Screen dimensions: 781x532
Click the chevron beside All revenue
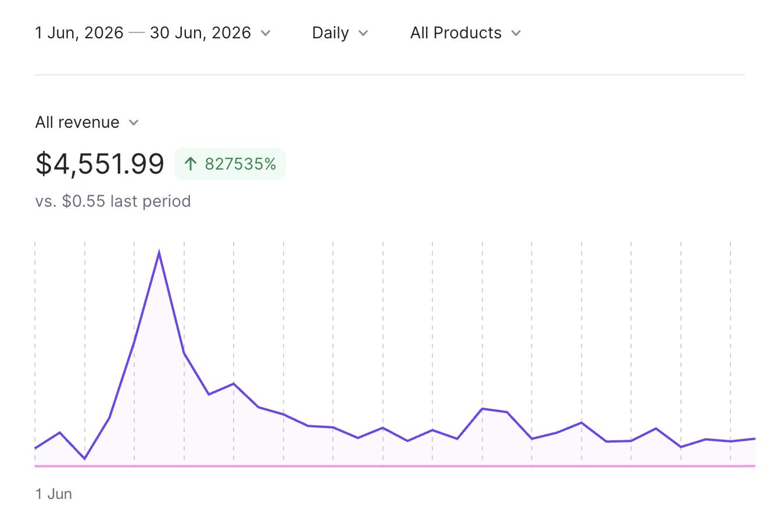click(x=134, y=123)
